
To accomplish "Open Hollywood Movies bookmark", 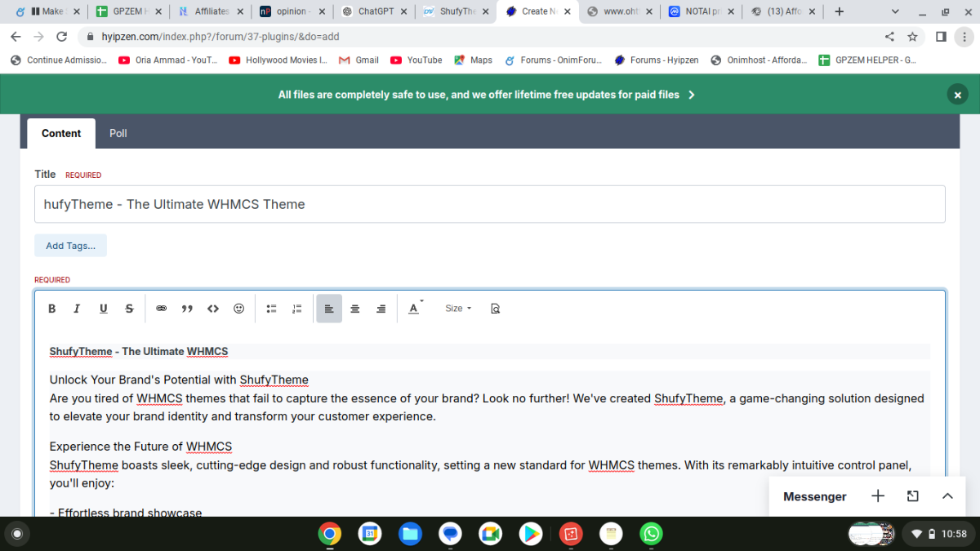I will pyautogui.click(x=278, y=60).
